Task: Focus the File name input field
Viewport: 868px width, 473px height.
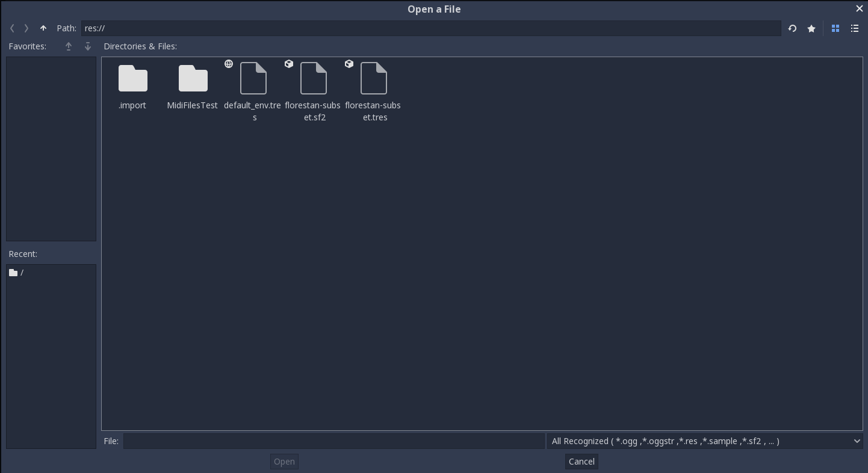Action: click(334, 441)
